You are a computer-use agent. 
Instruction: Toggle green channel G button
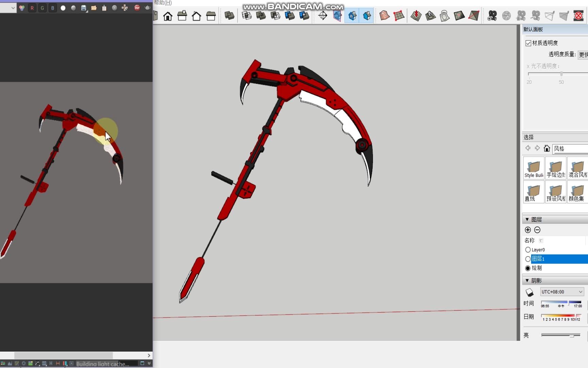point(42,8)
